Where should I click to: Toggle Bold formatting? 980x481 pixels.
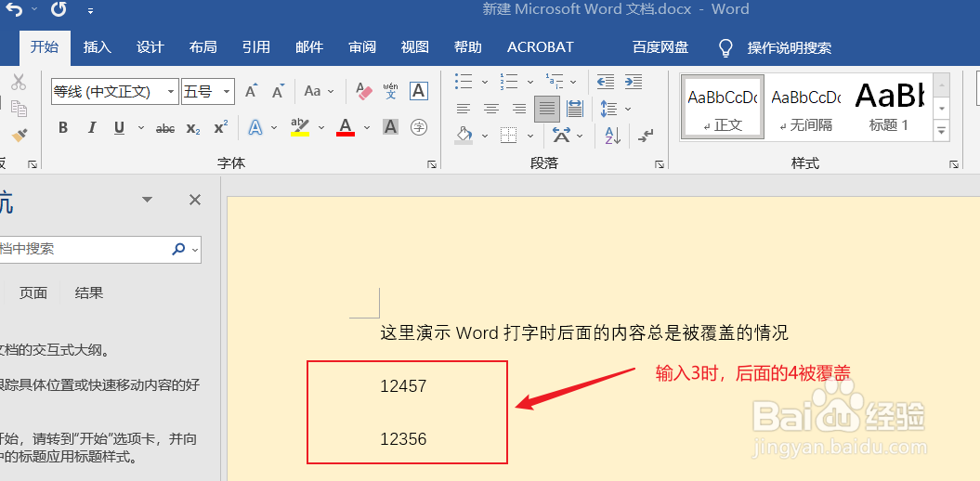(62, 127)
